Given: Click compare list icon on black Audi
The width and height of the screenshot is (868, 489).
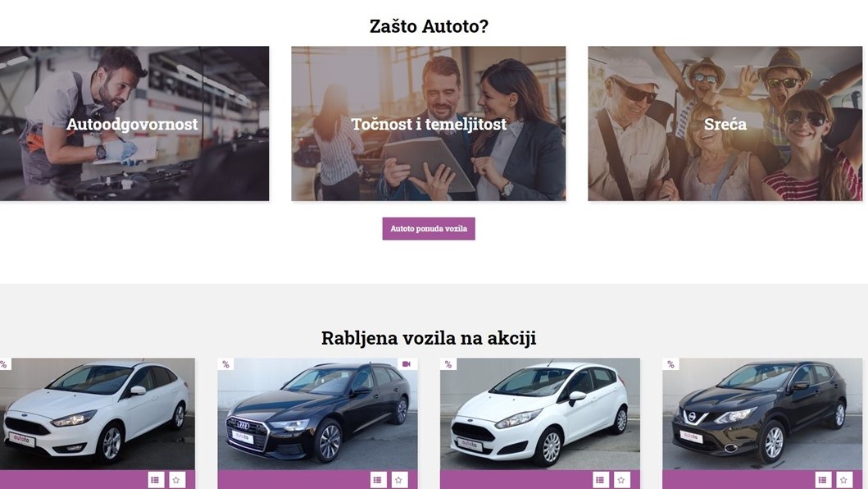Looking at the screenshot, I should pyautogui.click(x=378, y=480).
